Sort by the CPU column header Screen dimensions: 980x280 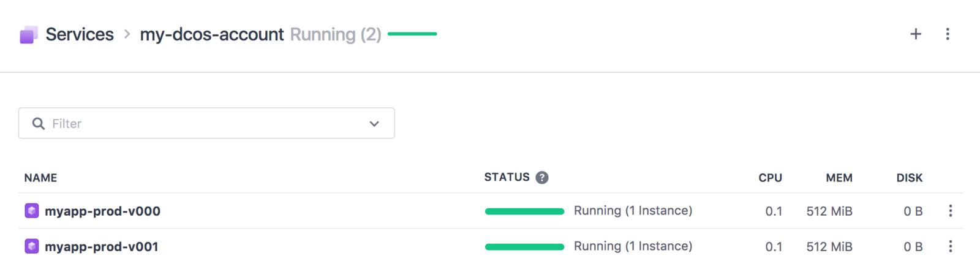(x=770, y=178)
